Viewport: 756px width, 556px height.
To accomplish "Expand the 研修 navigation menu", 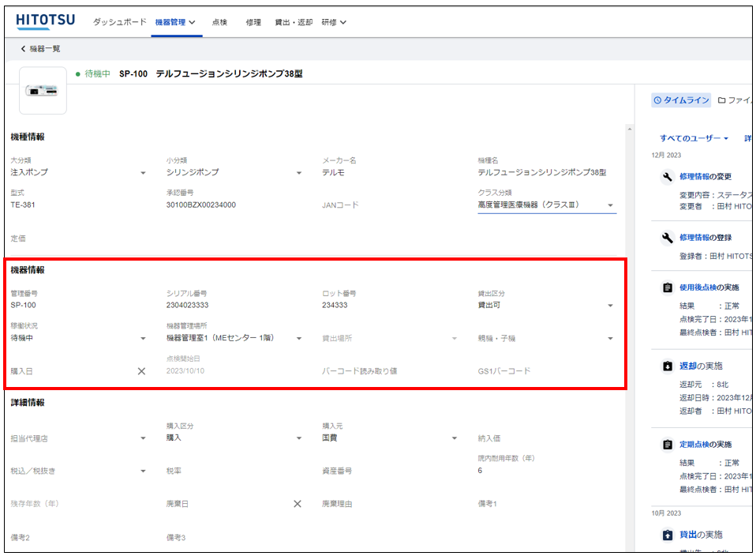I will (x=334, y=22).
